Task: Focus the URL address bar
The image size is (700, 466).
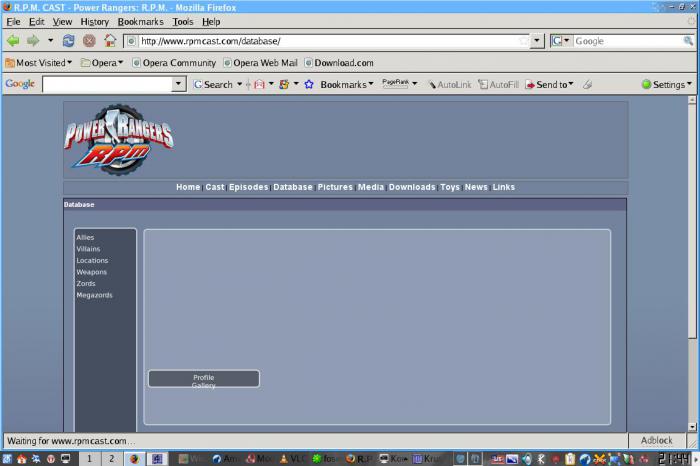Action: click(x=328, y=41)
